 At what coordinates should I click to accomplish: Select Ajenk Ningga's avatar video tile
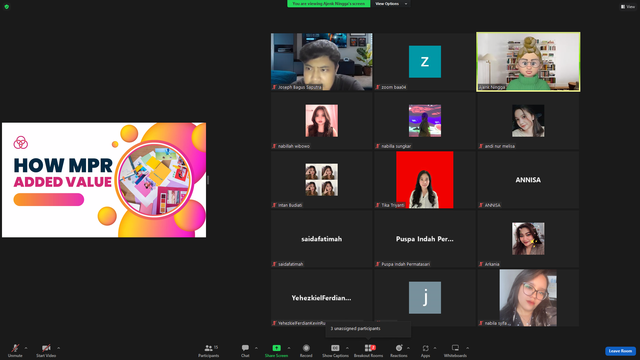[528, 62]
